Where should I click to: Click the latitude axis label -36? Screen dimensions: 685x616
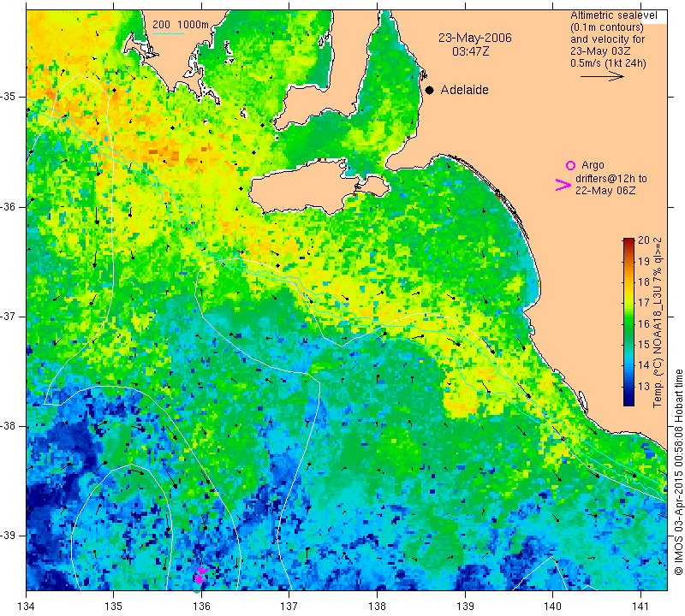pos(9,206)
